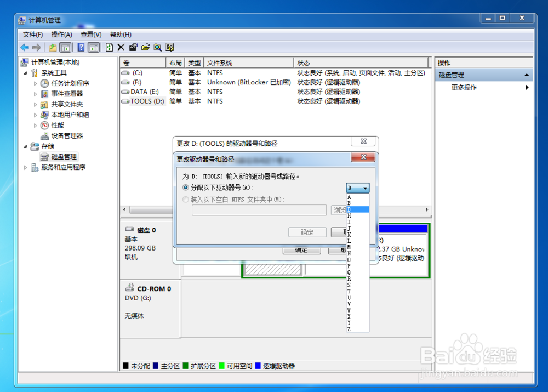This screenshot has height=392, width=548.
Task: Click the Browse (浏览) button
Action: pos(339,210)
